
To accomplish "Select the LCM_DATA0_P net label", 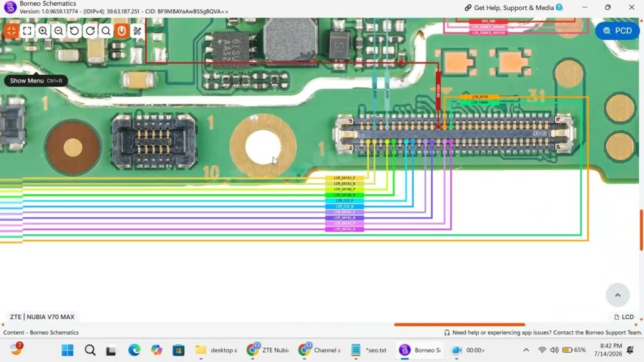I will pyautogui.click(x=344, y=190).
